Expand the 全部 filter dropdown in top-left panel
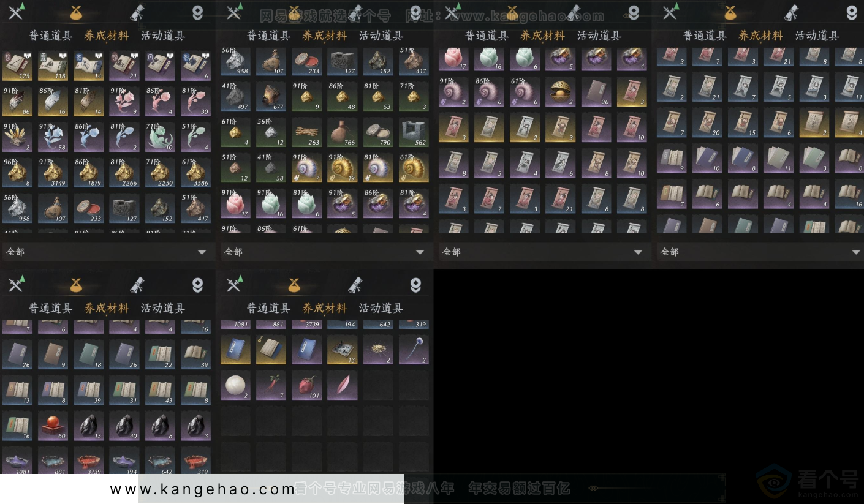 (107, 252)
